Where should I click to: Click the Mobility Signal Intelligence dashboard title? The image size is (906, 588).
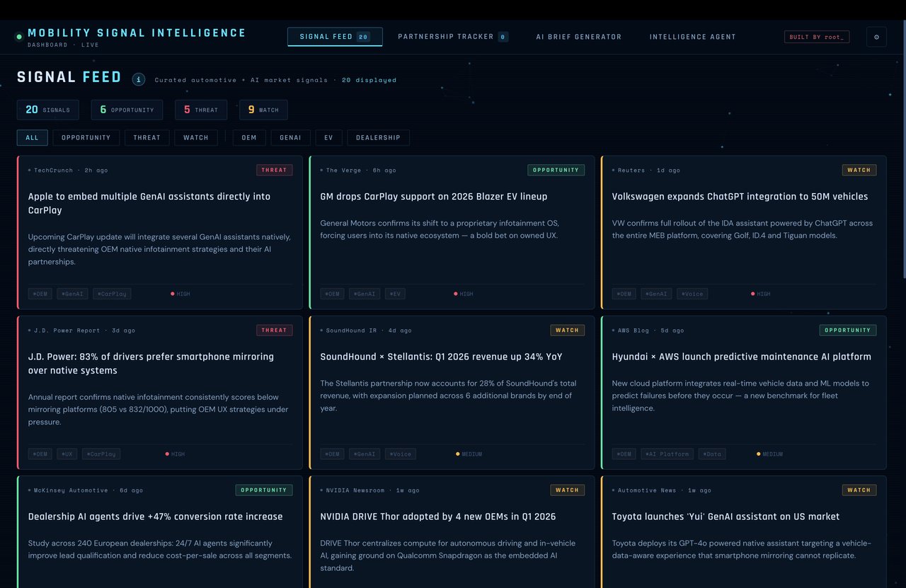(x=137, y=33)
